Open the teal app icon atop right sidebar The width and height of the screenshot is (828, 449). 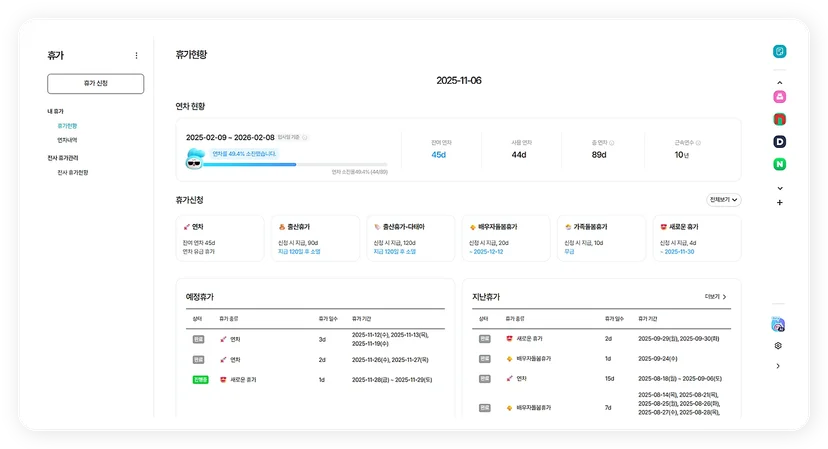pyautogui.click(x=779, y=51)
